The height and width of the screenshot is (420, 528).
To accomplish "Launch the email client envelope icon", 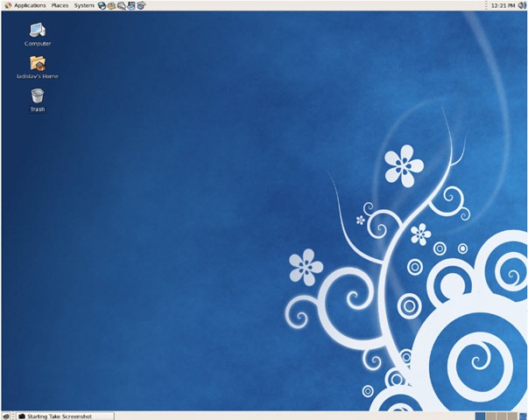I will (x=111, y=5).
